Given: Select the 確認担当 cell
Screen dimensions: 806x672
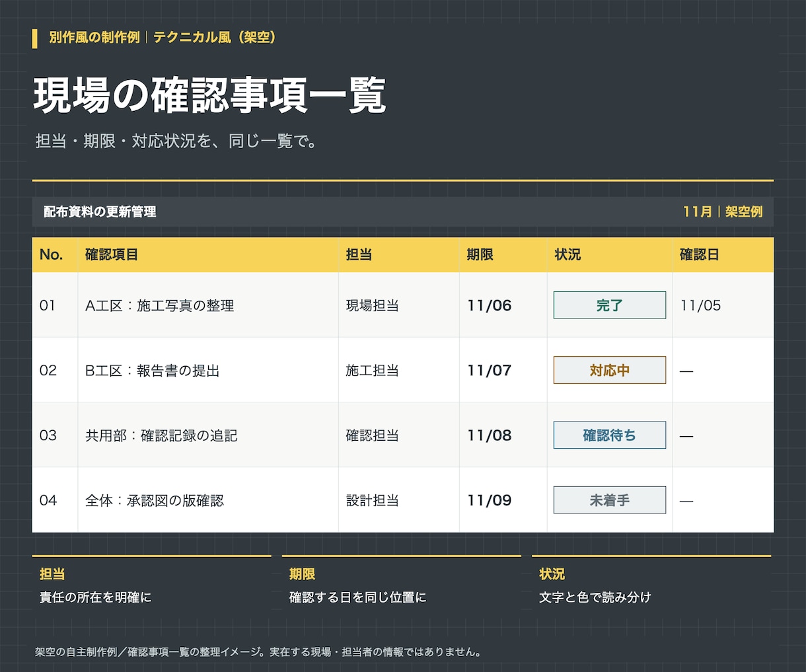Looking at the screenshot, I should click(373, 435).
